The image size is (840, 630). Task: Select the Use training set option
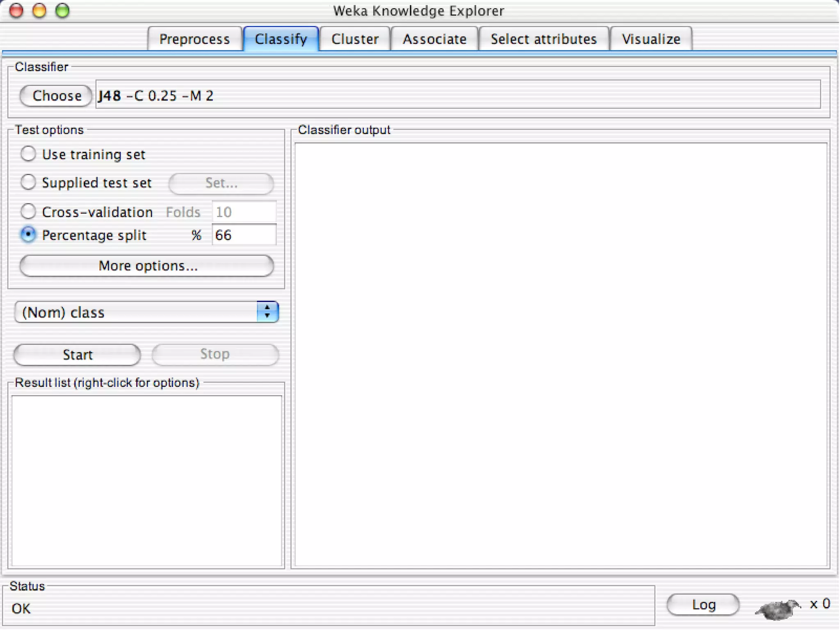(28, 154)
